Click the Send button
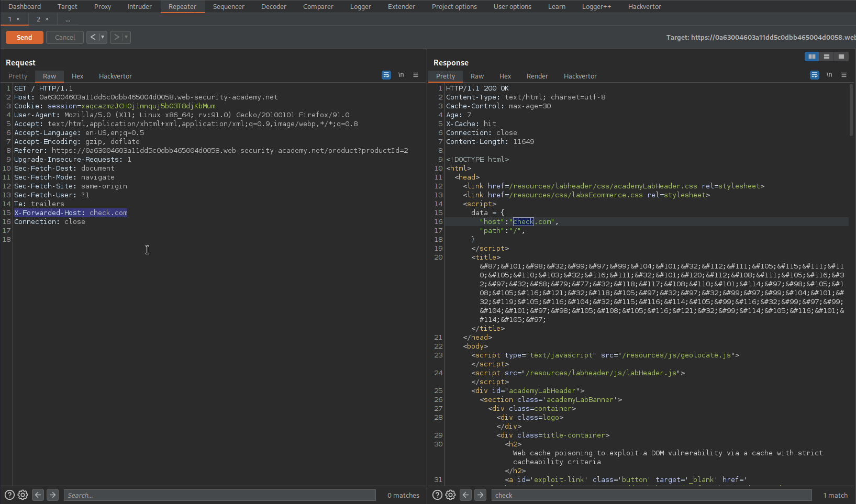The width and height of the screenshot is (856, 504). [x=24, y=37]
